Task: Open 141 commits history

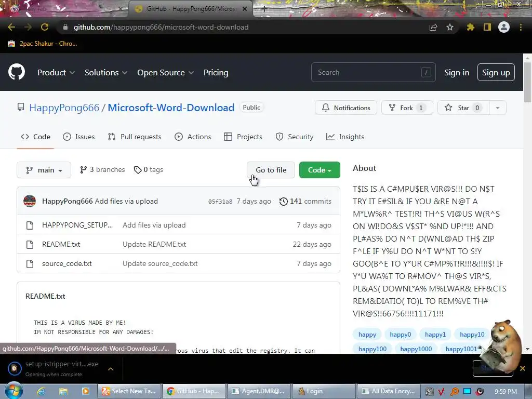Action: click(305, 201)
